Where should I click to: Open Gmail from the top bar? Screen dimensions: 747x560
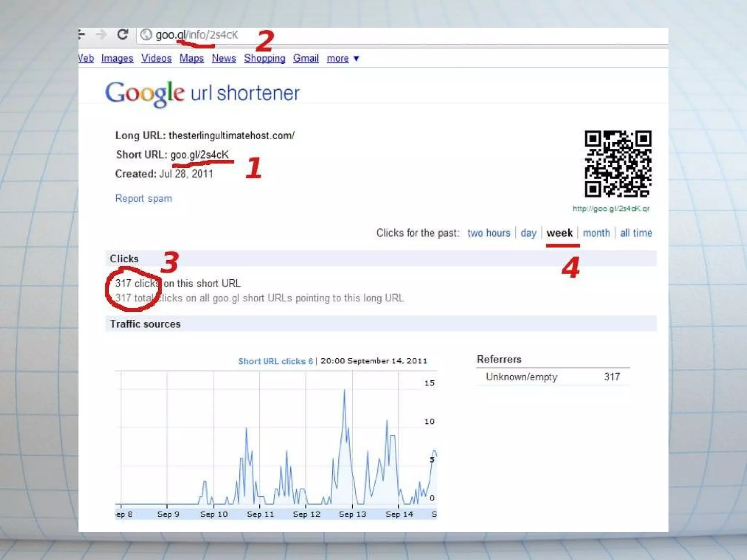[x=306, y=58]
